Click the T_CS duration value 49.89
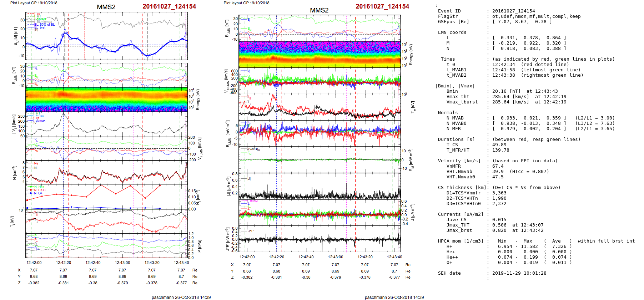This screenshot has width=644, height=300. point(499,145)
